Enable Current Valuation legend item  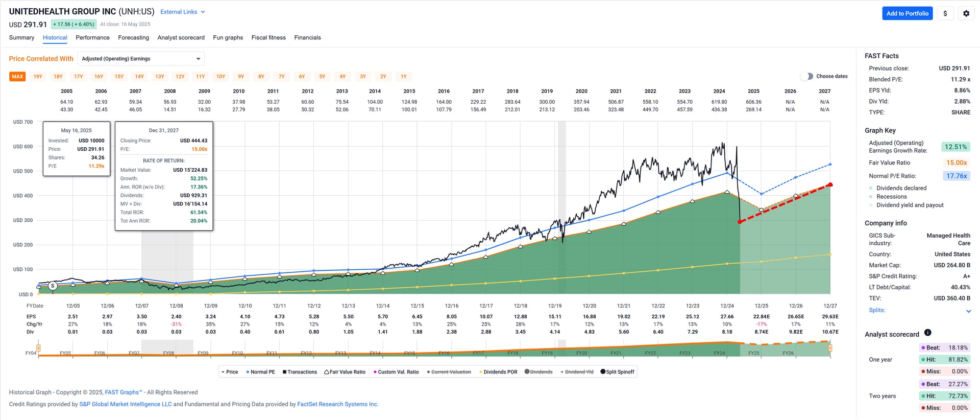click(449, 372)
